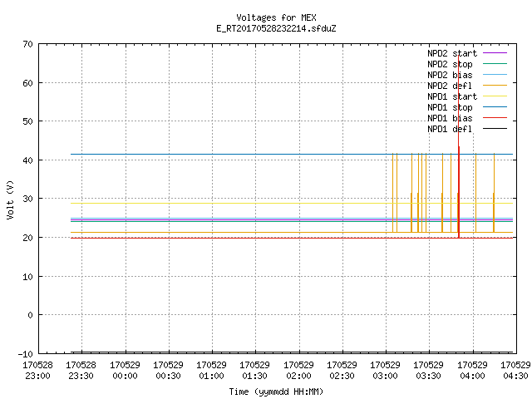The height and width of the screenshot is (399, 532).
Task: Click the blue NPD1 stop trace near 41 V
Action: pyautogui.click(x=292, y=154)
